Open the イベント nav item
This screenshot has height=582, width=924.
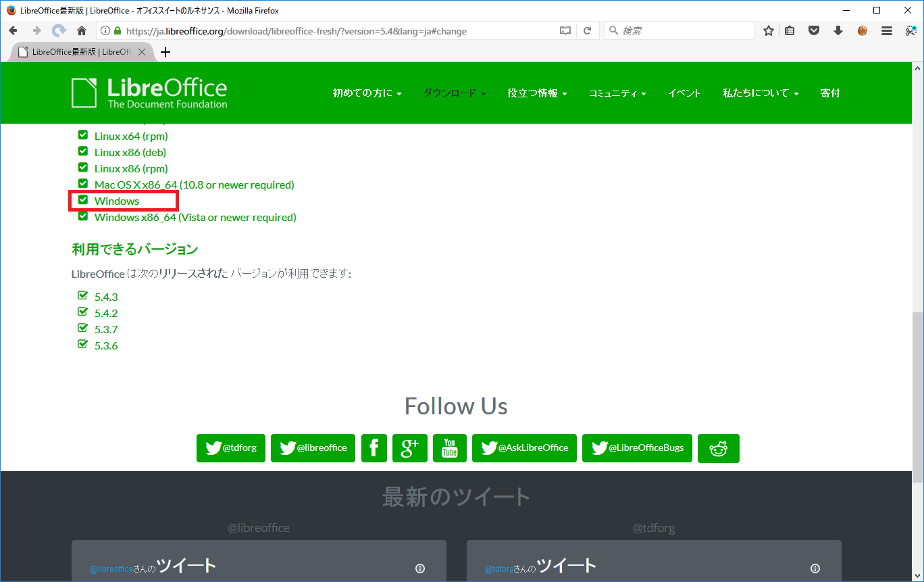[684, 93]
